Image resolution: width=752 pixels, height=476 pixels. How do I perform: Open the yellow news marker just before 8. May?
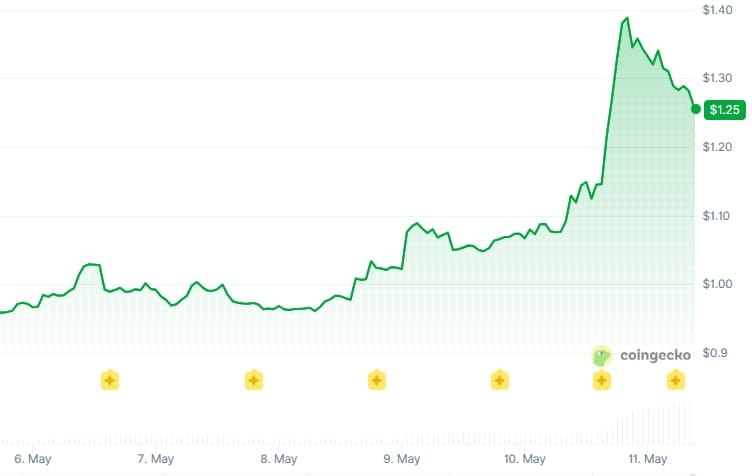[254, 380]
